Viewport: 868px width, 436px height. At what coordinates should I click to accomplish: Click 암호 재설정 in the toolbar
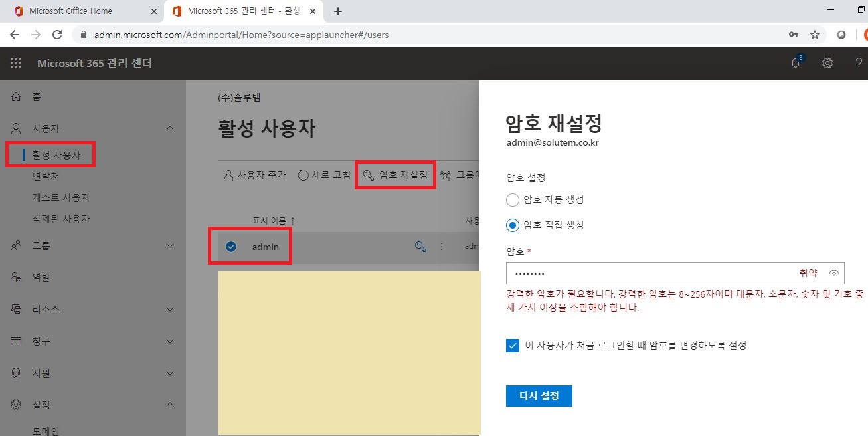395,175
